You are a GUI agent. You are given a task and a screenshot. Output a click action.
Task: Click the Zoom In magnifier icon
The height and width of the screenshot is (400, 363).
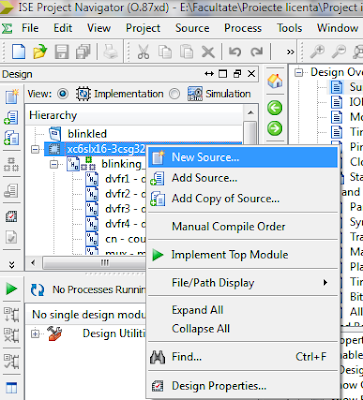click(317, 52)
